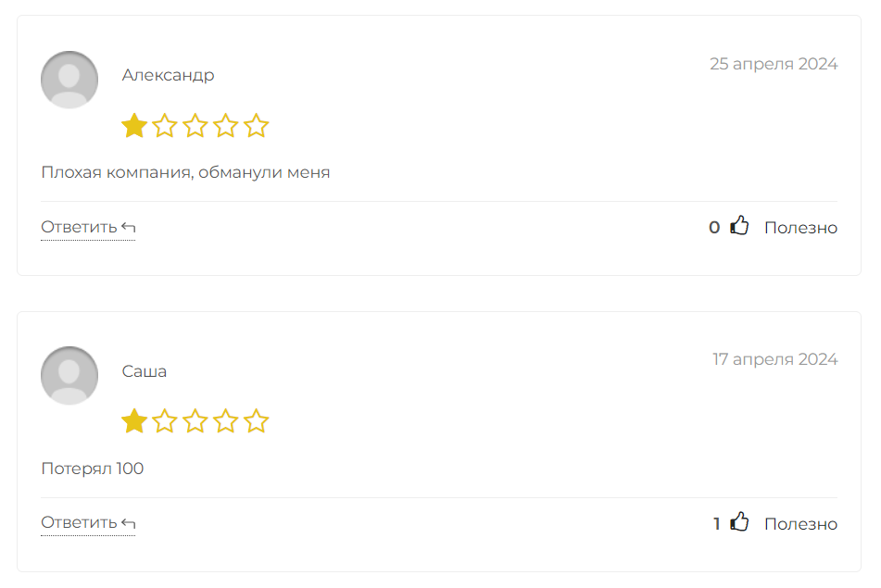This screenshot has width=881, height=588.
Task: Click the review text 'Потерял 100'
Action: (93, 469)
